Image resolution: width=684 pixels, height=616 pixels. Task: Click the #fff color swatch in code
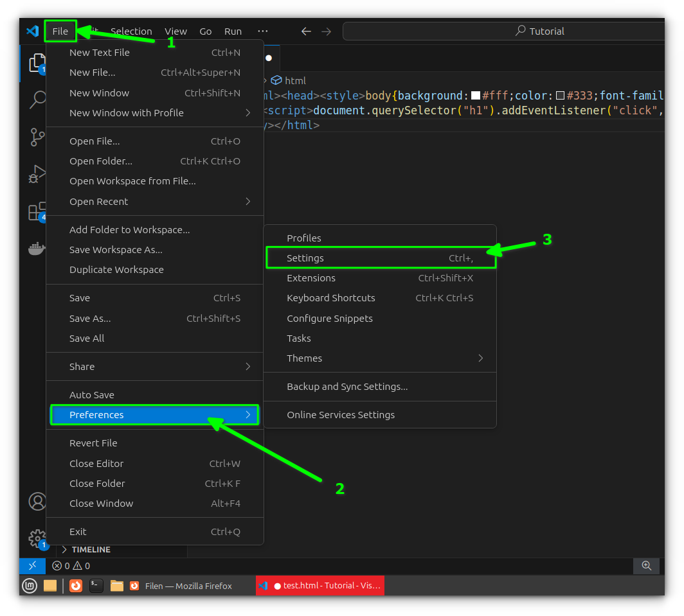476,96
